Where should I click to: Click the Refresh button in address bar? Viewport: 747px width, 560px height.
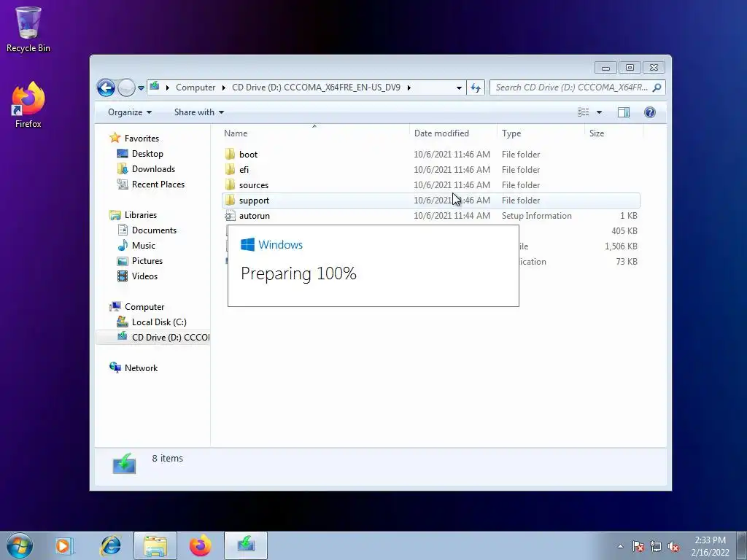pyautogui.click(x=476, y=87)
